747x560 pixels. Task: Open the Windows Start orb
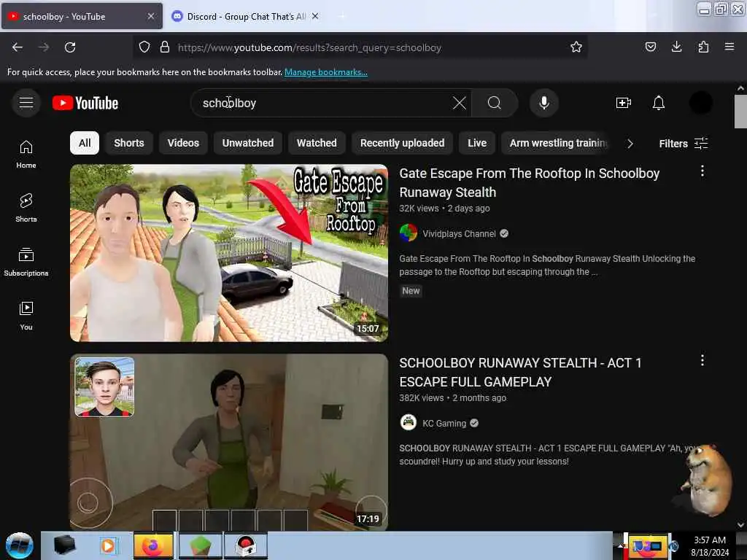20,545
